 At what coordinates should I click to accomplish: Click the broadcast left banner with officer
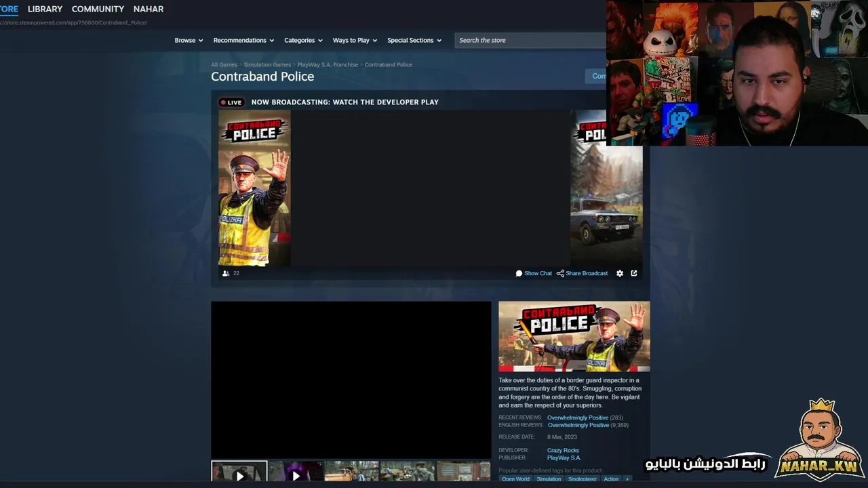(x=254, y=188)
